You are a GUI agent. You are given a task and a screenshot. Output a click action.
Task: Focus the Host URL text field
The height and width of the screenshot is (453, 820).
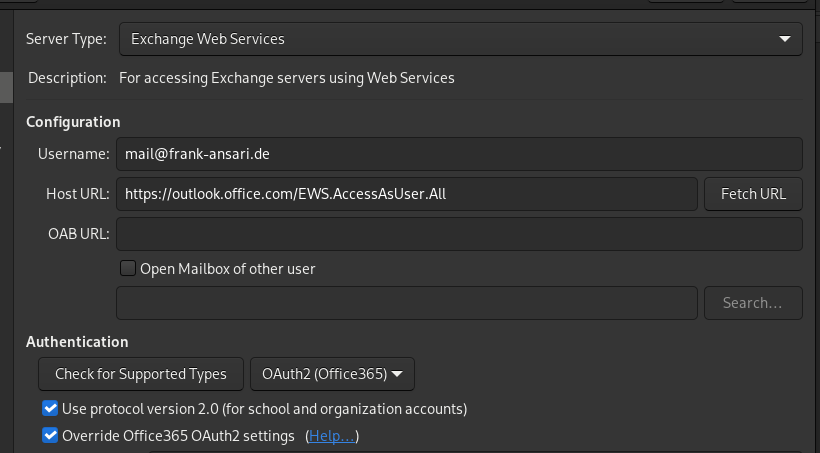click(x=407, y=194)
